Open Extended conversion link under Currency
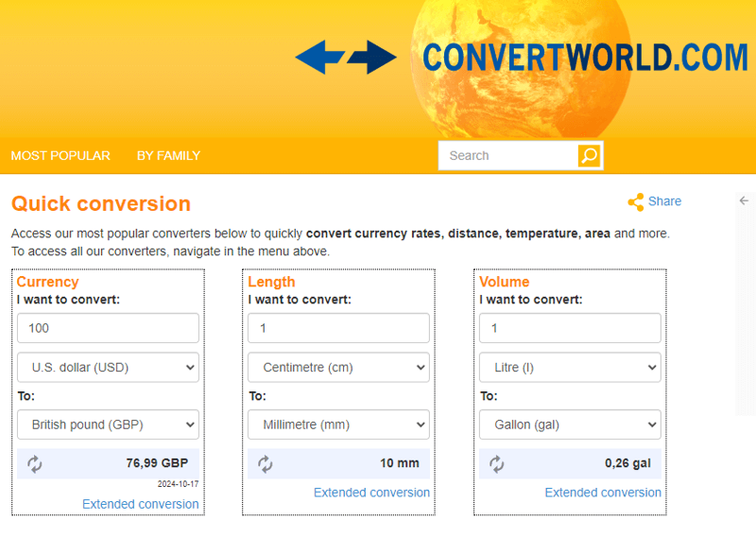Image resolution: width=756 pixels, height=537 pixels. click(x=141, y=504)
